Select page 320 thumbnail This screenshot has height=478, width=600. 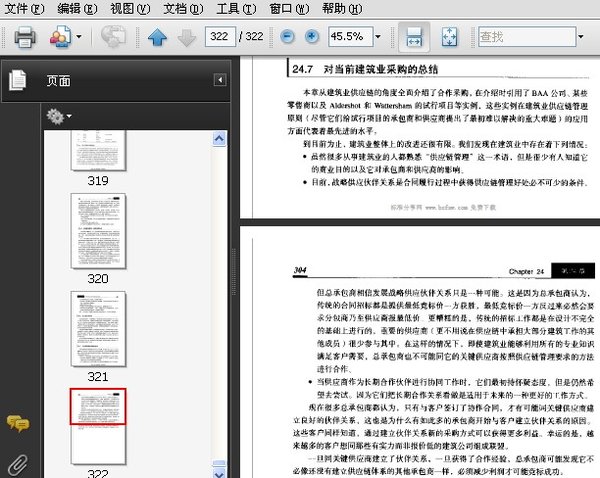click(x=98, y=231)
